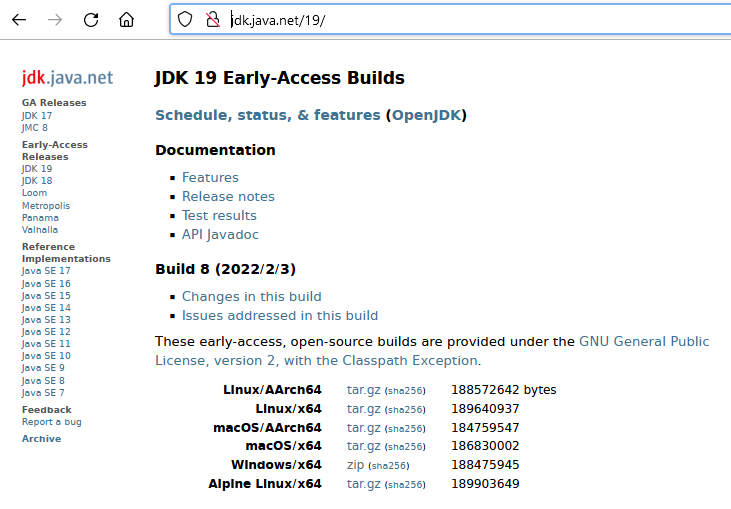
Task: Open Java SE 15 reference implementation
Action: coord(46,296)
